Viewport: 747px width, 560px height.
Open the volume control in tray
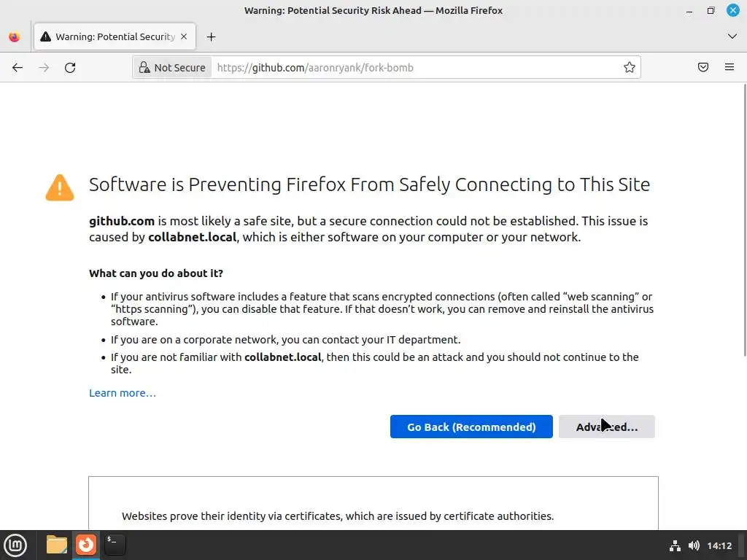(x=694, y=545)
